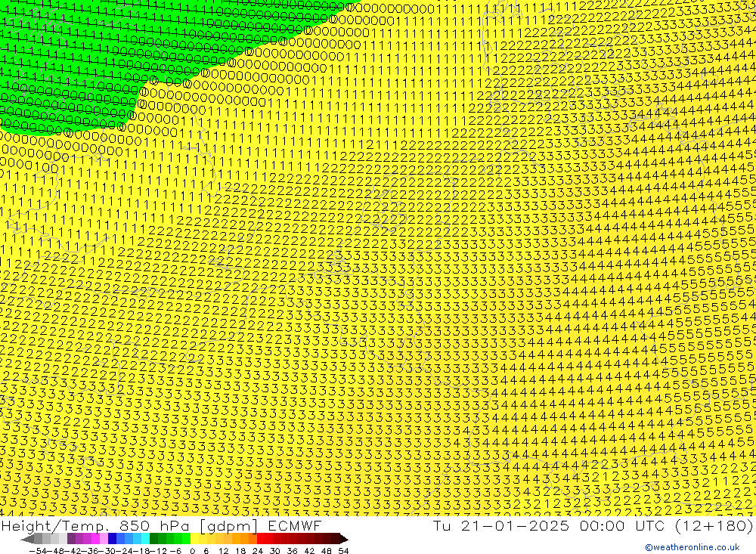Click the 18 legend label

240,551
